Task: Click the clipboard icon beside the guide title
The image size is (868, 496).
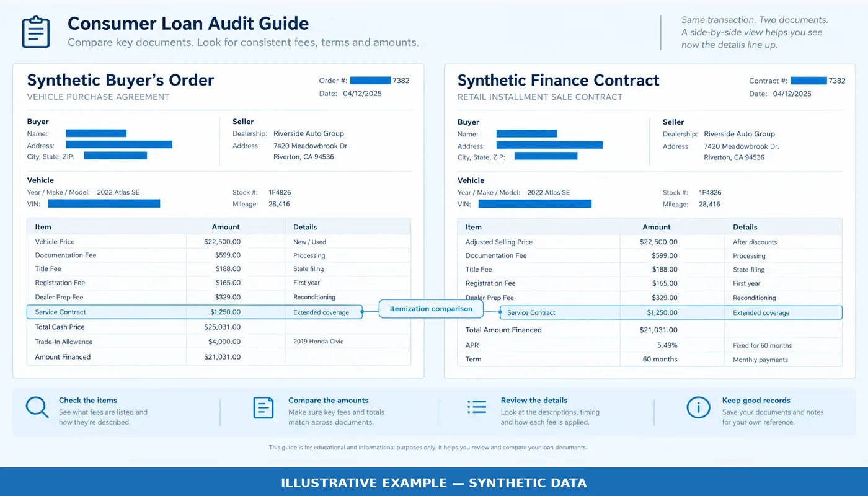Action: pyautogui.click(x=35, y=32)
